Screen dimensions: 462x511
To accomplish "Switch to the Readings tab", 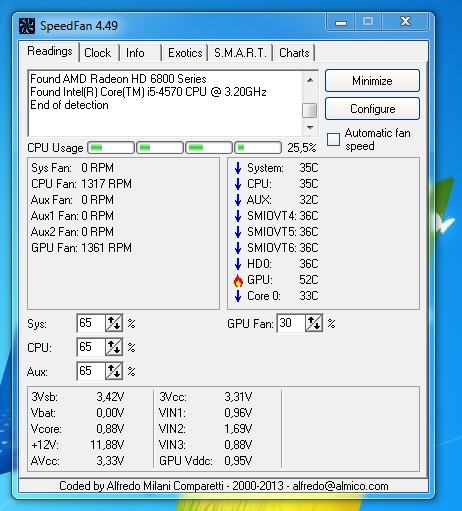I will pos(49,51).
